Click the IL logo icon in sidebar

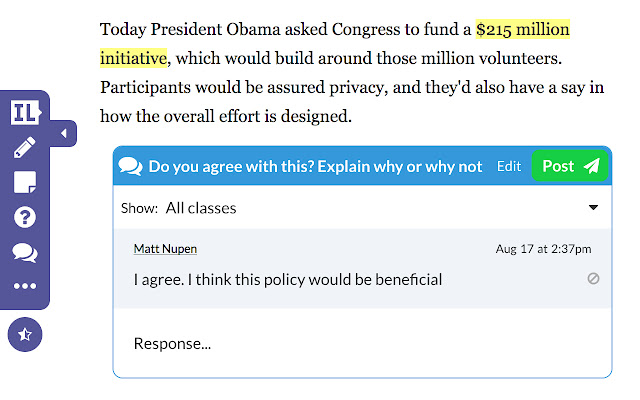24,113
